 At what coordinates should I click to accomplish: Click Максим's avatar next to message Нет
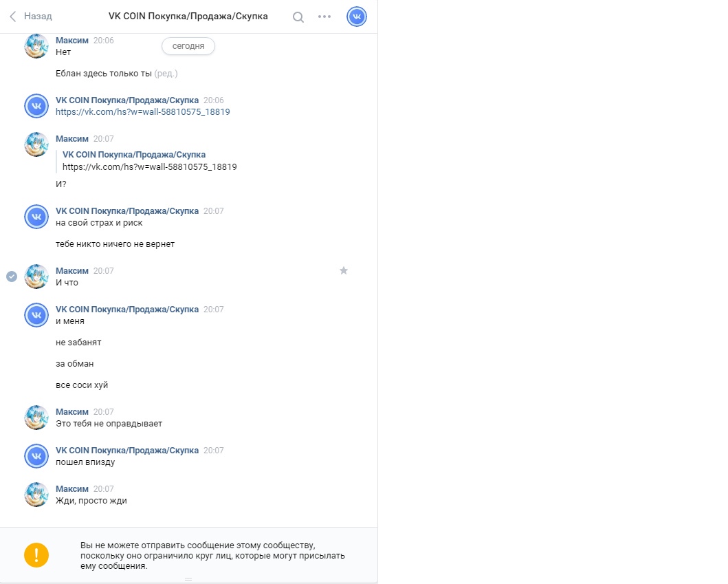pyautogui.click(x=36, y=46)
